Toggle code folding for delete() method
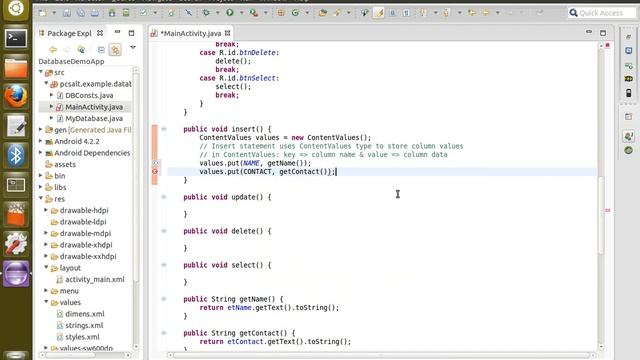Viewport: 640px width, 360px height. point(164,231)
